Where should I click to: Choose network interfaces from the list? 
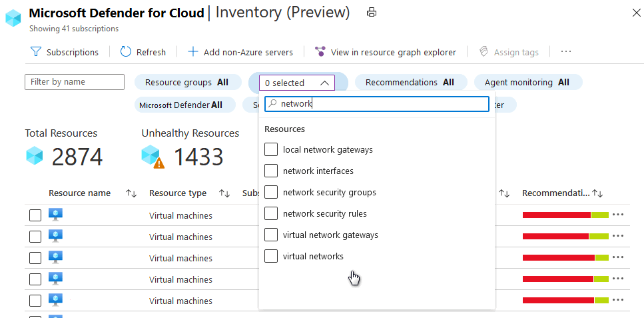[x=271, y=171]
